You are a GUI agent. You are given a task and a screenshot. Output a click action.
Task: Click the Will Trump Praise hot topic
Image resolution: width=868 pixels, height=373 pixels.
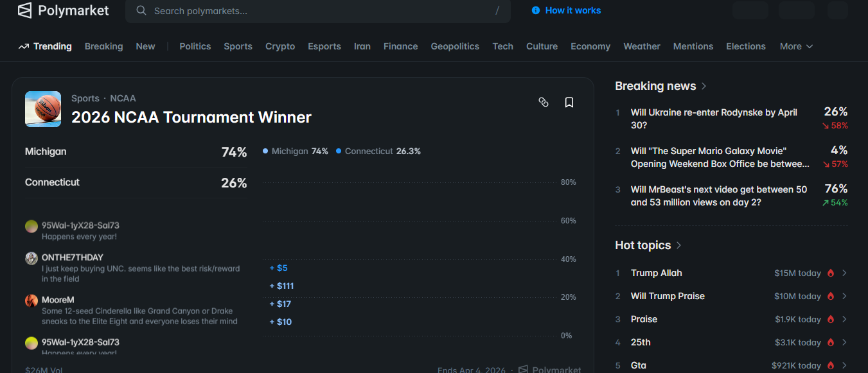tap(668, 296)
